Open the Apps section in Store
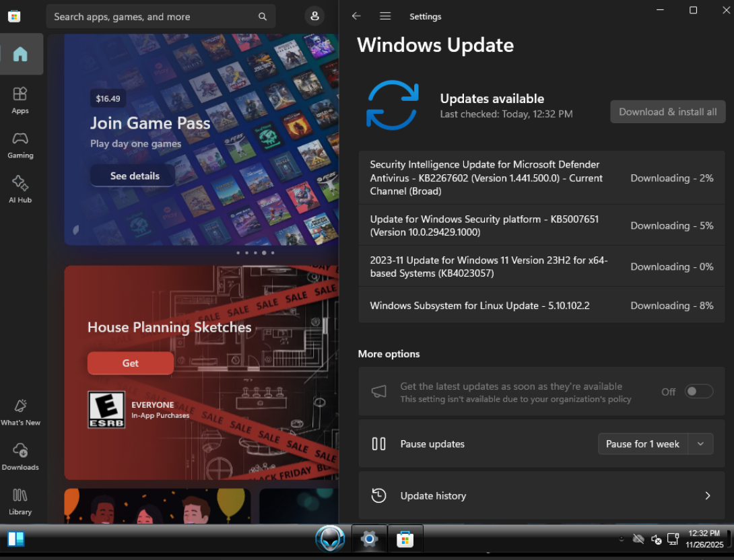 (20, 100)
